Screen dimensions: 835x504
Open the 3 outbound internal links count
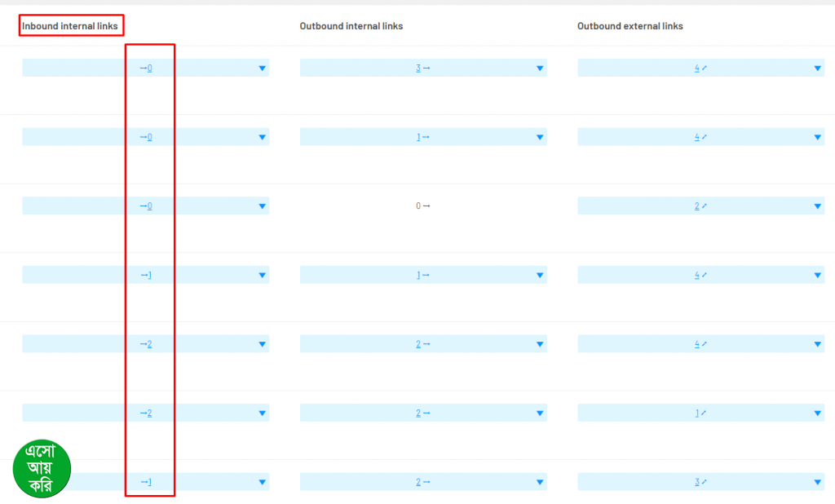pyautogui.click(x=418, y=69)
